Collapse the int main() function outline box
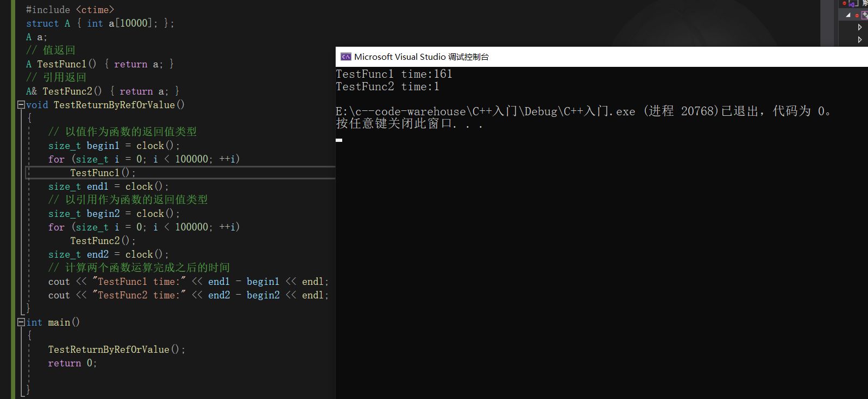 (21, 322)
